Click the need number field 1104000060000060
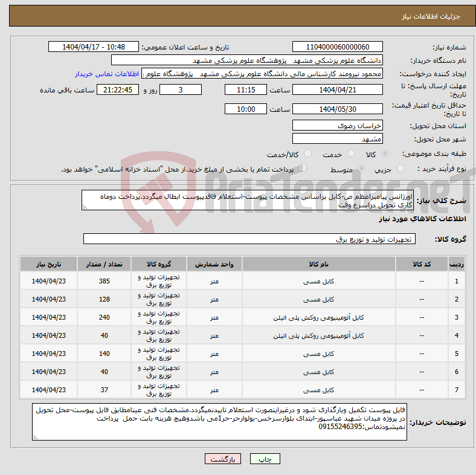This screenshot has width=476, height=475. click(337, 47)
